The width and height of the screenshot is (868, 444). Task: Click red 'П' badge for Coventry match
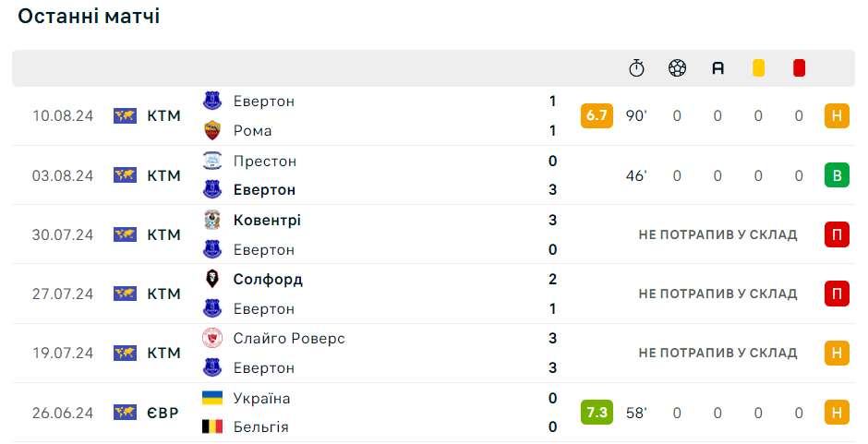click(x=837, y=234)
